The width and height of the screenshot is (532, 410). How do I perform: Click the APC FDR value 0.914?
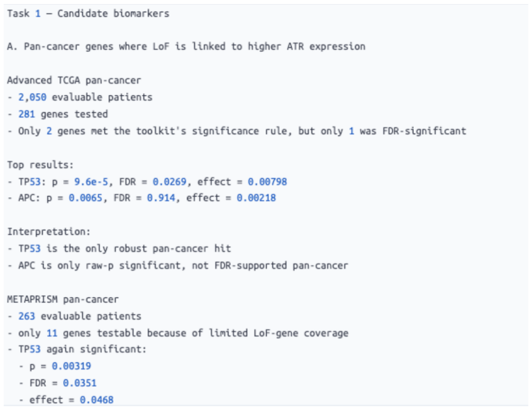[x=161, y=198]
